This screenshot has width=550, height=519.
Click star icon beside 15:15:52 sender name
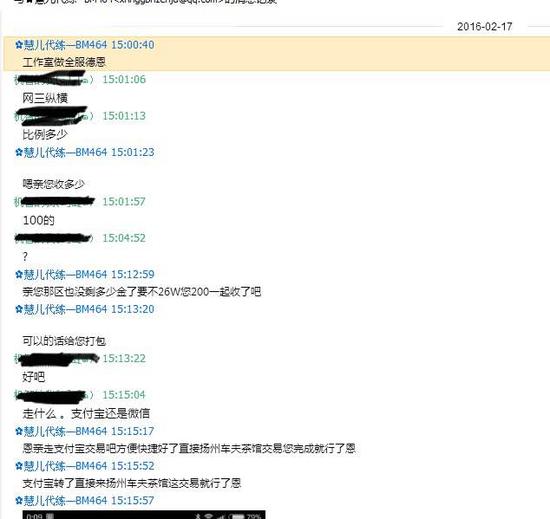point(19,466)
